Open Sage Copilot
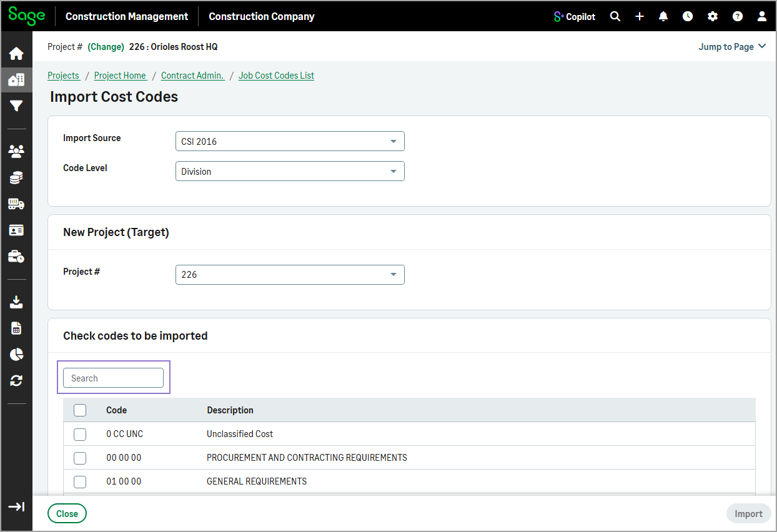 coord(575,16)
